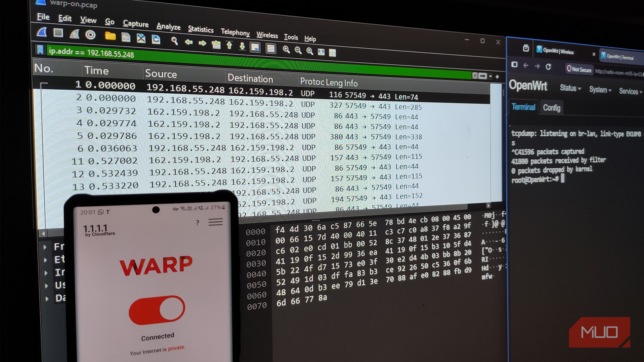This screenshot has width=644, height=362.
Task: Sort packets by the No. column header
Action: 44,68
